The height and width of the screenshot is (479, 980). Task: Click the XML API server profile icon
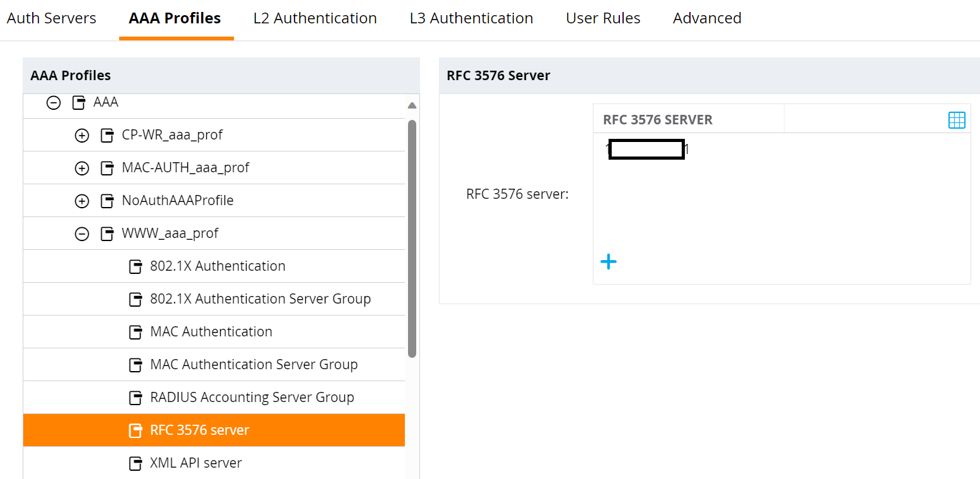tap(136, 463)
